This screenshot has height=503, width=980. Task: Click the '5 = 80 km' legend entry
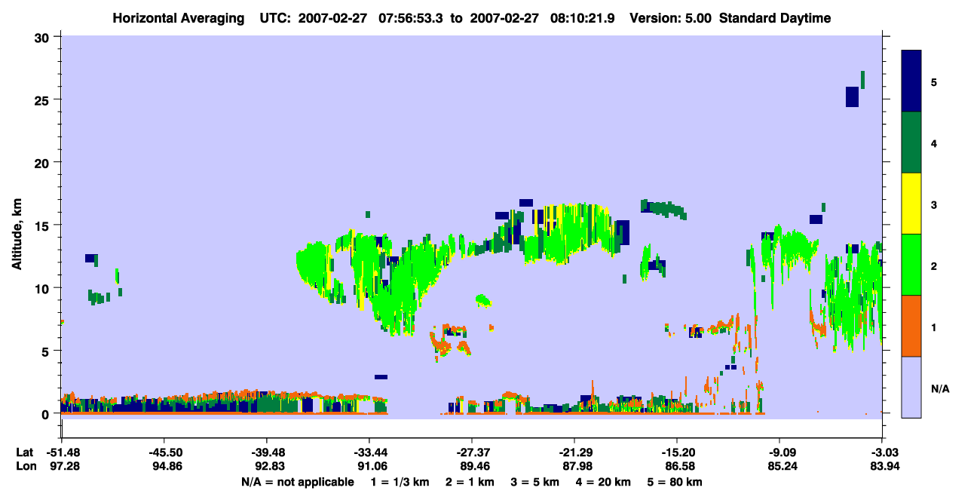tap(676, 482)
